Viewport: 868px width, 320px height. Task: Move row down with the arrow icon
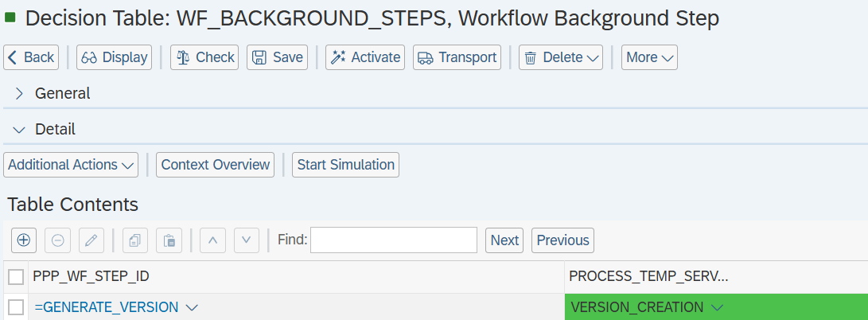[x=247, y=240]
